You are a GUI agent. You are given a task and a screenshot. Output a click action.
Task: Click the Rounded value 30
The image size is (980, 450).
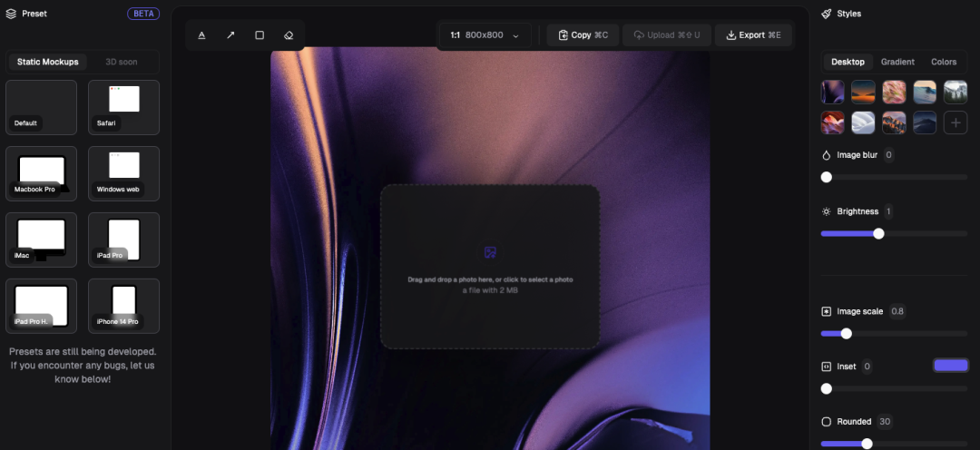click(x=885, y=422)
